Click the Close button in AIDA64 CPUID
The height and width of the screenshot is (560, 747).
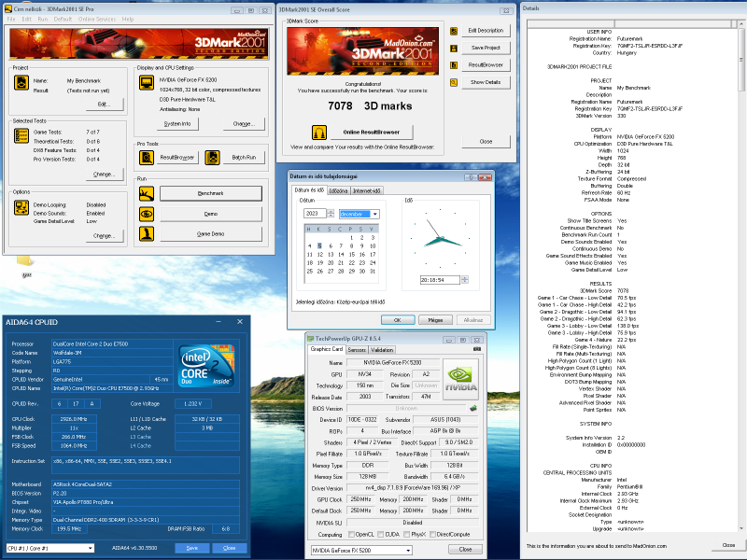tap(229, 548)
